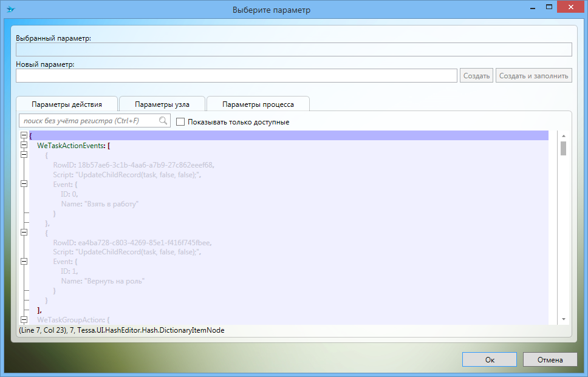Click the scrollbar up arrow

563,136
